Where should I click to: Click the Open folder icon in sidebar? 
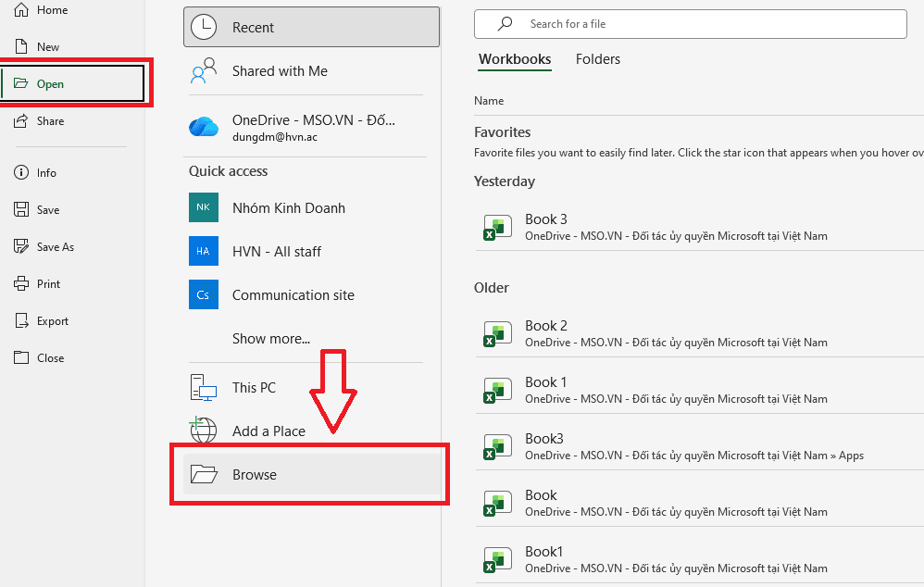point(21,83)
